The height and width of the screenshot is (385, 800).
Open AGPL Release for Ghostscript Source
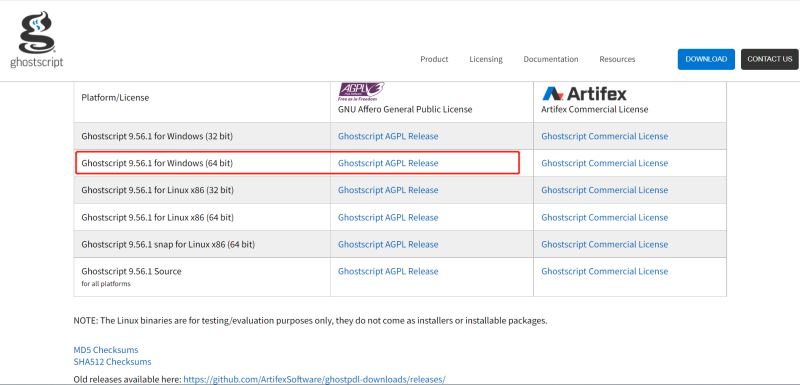[x=388, y=271]
